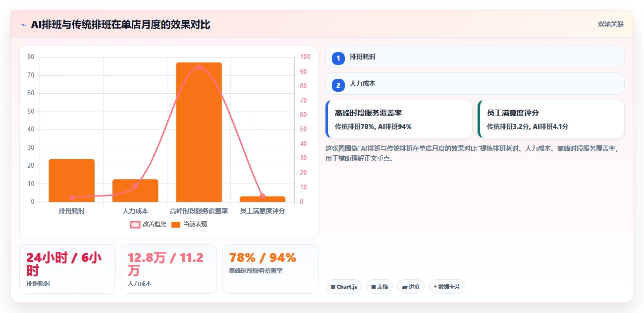Click the 高峰时段服务覆盖率 x-axis label
Screen dimensions: 644x313
click(x=199, y=211)
